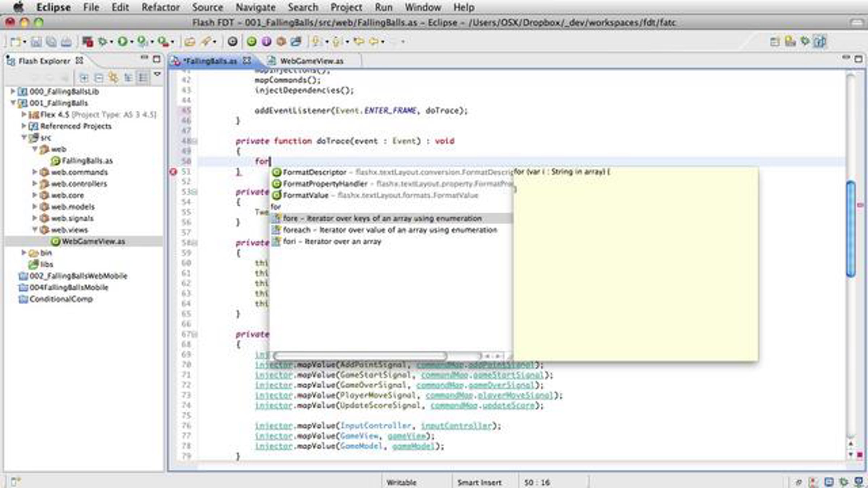Image resolution: width=868 pixels, height=488 pixels.
Task: Maximize the Flash Explorer panel
Action: tap(157, 59)
